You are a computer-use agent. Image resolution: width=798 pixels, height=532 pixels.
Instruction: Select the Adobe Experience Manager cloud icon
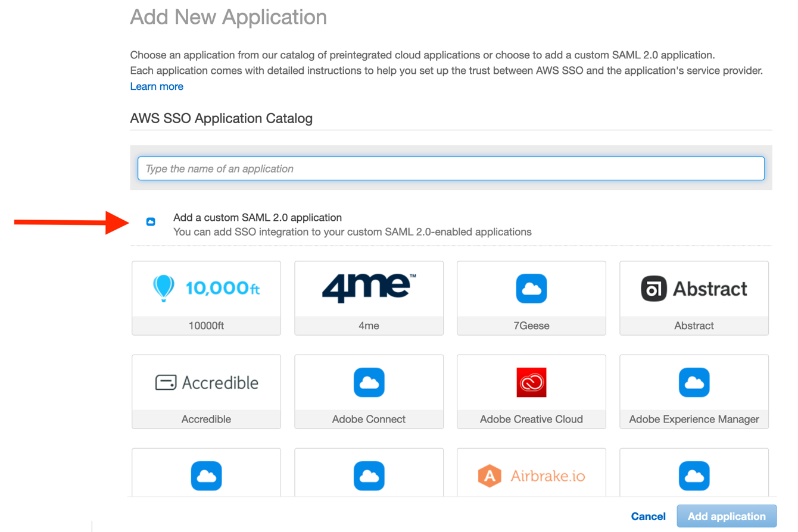(x=693, y=382)
